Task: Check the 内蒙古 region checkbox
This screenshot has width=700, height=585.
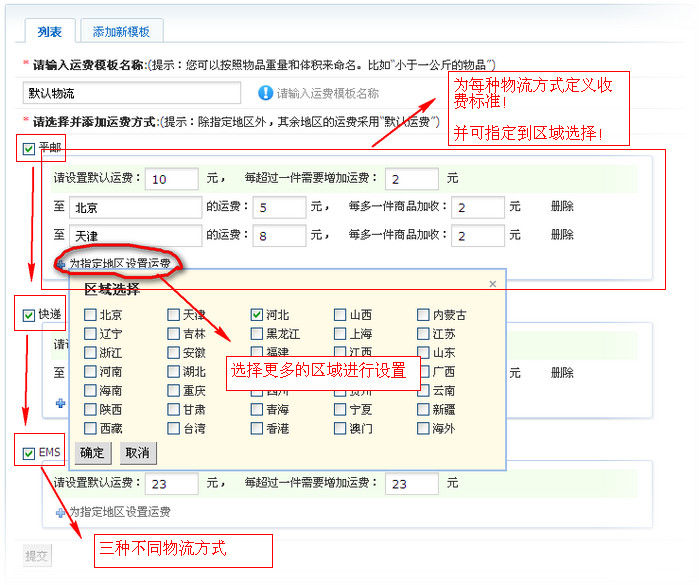Action: [423, 315]
